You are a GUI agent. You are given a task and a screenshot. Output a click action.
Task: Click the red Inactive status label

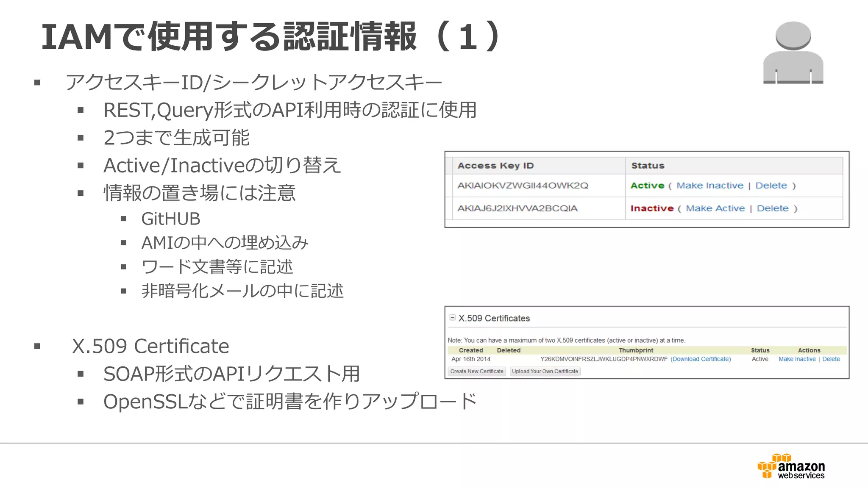point(652,208)
